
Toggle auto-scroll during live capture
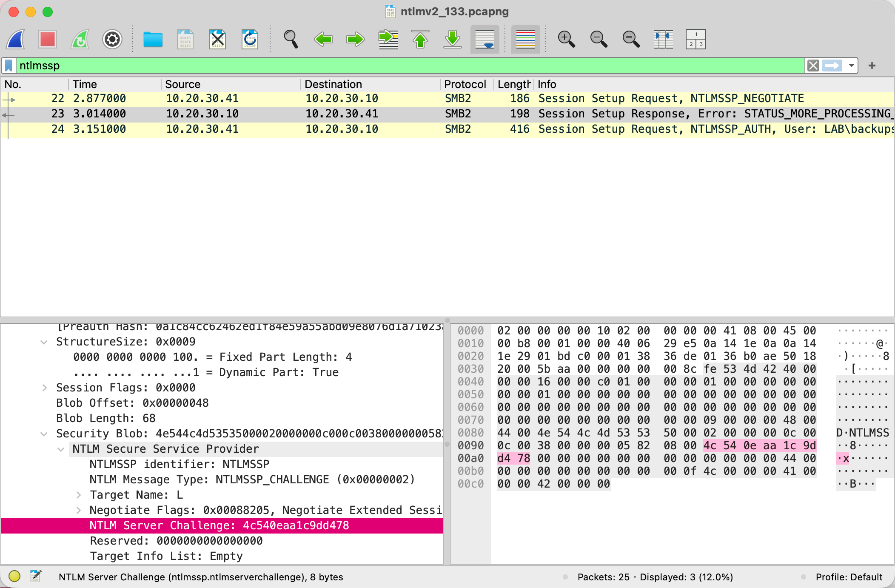(x=485, y=39)
